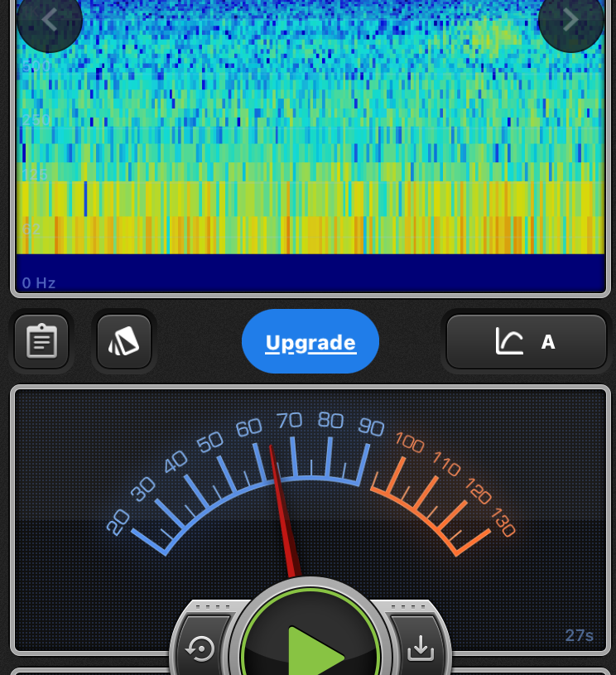
Task: Click the 90 mark on the dial
Action: 371,427
